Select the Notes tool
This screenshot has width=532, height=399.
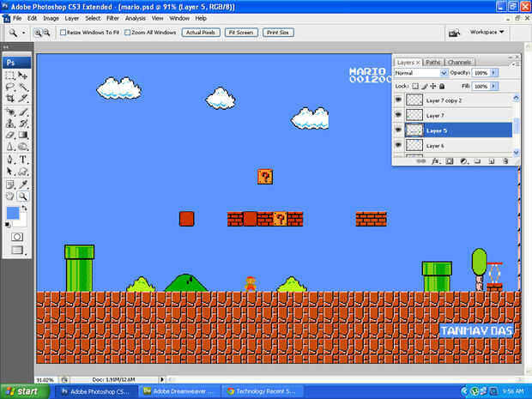tap(10, 184)
